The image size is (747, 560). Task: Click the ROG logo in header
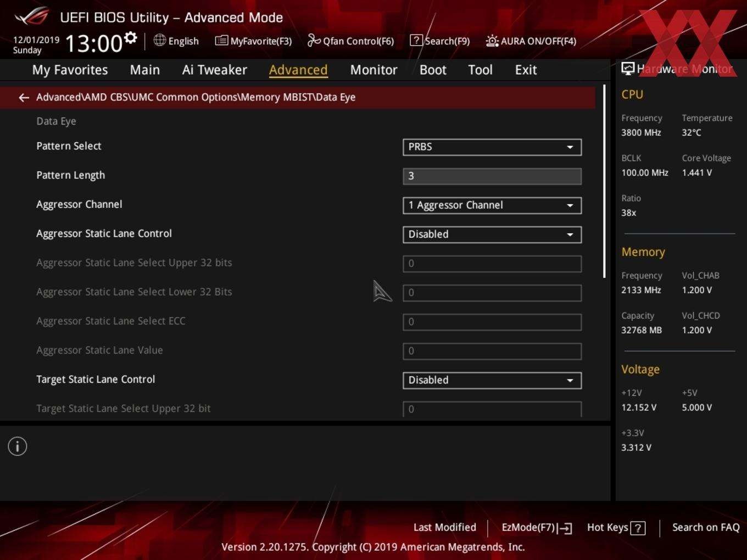coord(31,16)
